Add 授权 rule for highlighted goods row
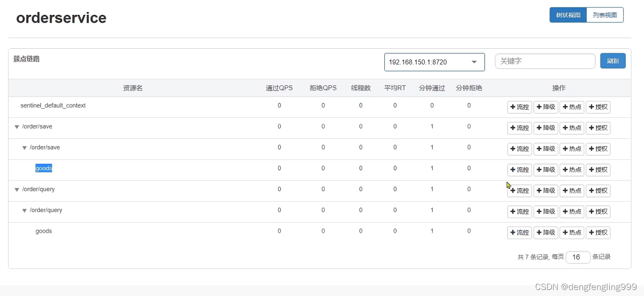The width and height of the screenshot is (644, 296). pyautogui.click(x=598, y=170)
